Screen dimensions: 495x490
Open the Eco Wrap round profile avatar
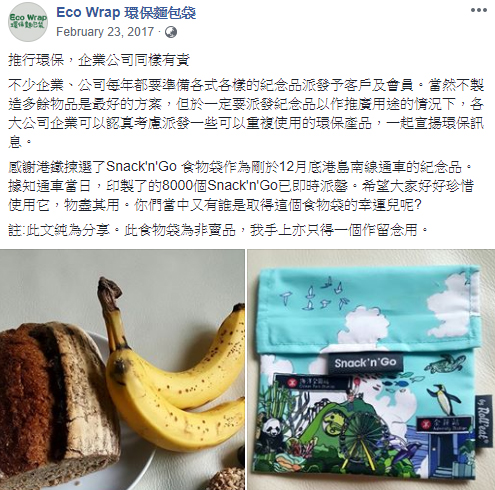point(28,22)
